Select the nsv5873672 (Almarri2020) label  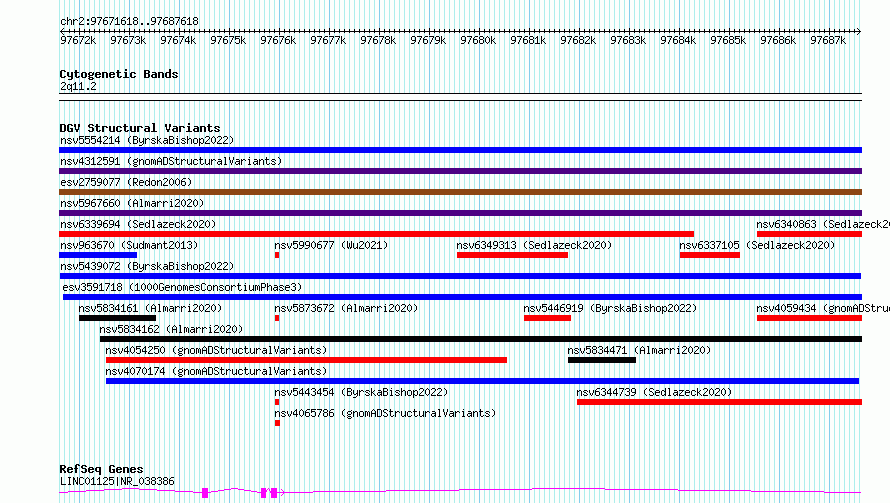346,308
